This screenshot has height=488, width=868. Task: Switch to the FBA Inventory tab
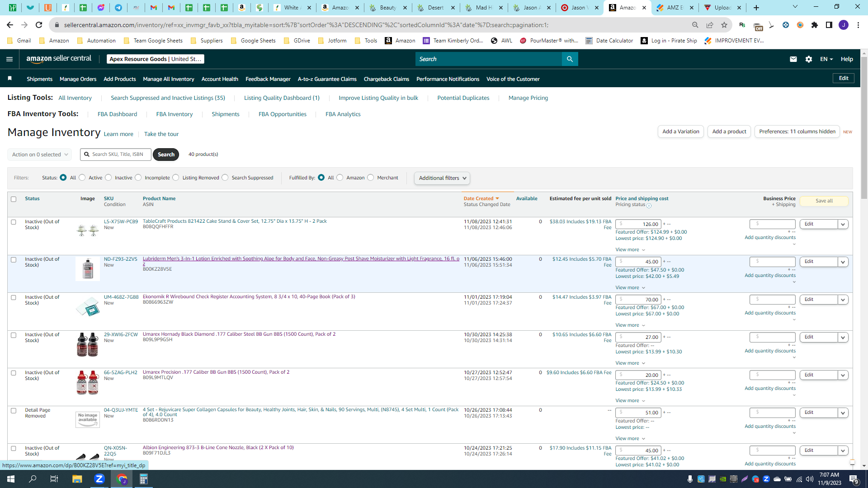tap(175, 114)
